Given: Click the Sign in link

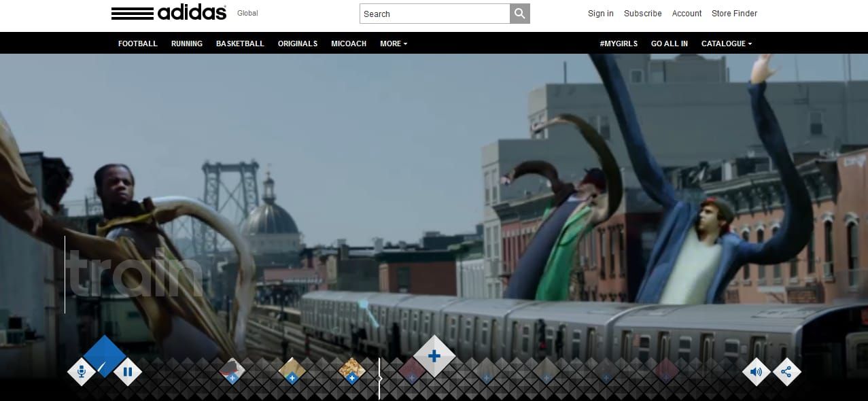Looking at the screenshot, I should click(x=601, y=14).
